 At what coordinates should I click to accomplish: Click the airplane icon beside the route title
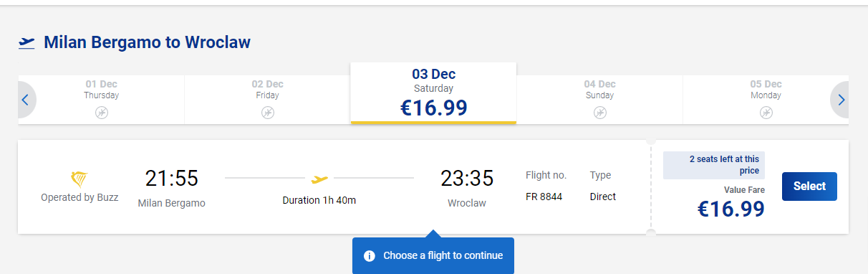tap(26, 43)
